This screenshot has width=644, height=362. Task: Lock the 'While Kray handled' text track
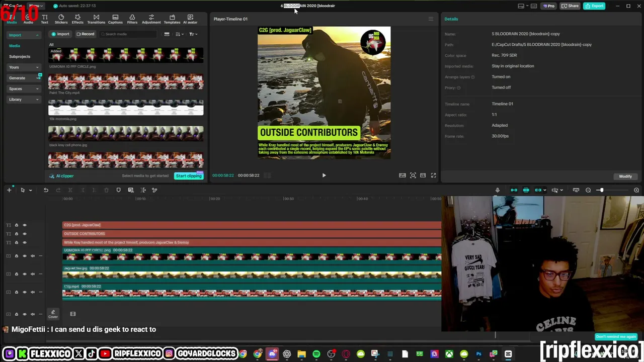(x=16, y=242)
